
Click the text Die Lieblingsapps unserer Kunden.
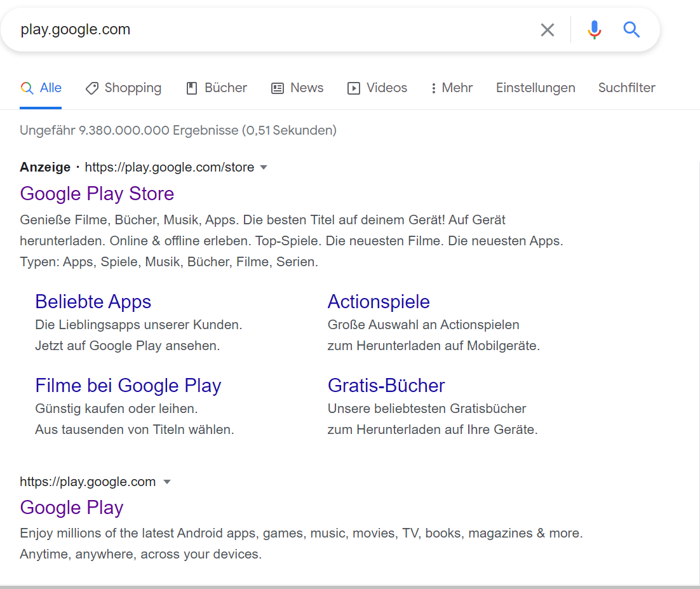pos(138,325)
